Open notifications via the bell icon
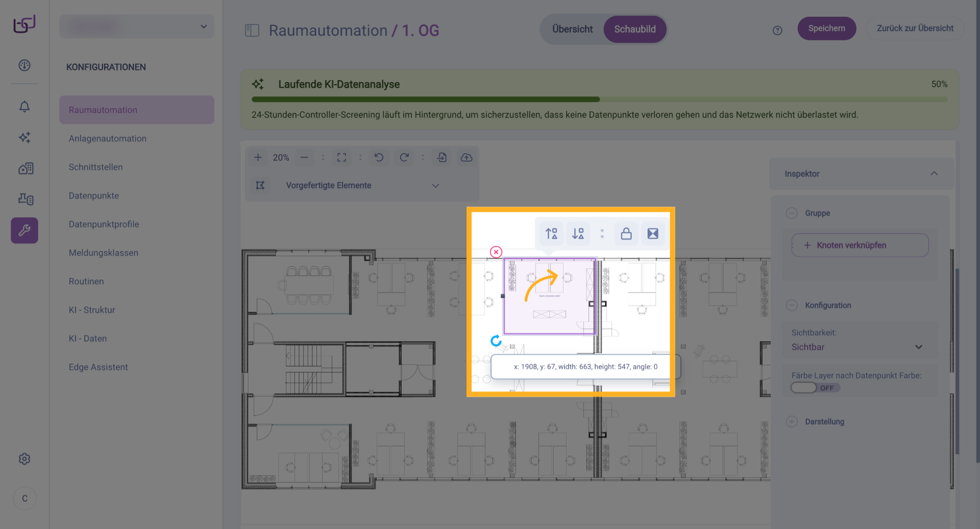 24,107
